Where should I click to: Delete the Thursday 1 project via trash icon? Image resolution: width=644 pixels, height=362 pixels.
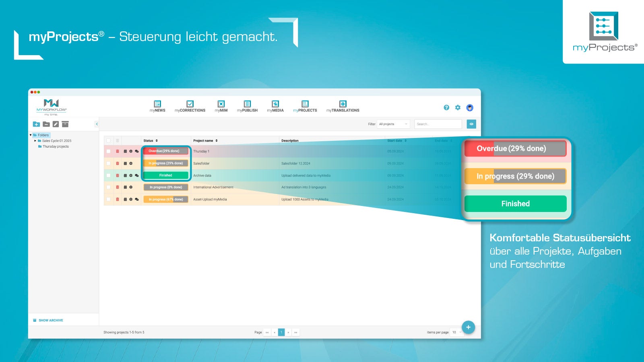click(117, 151)
